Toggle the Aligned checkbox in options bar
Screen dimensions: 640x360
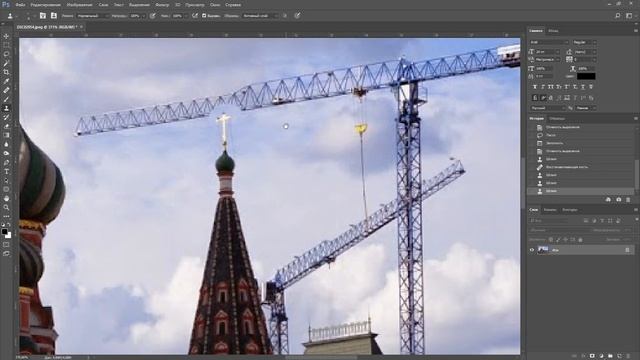(x=204, y=16)
